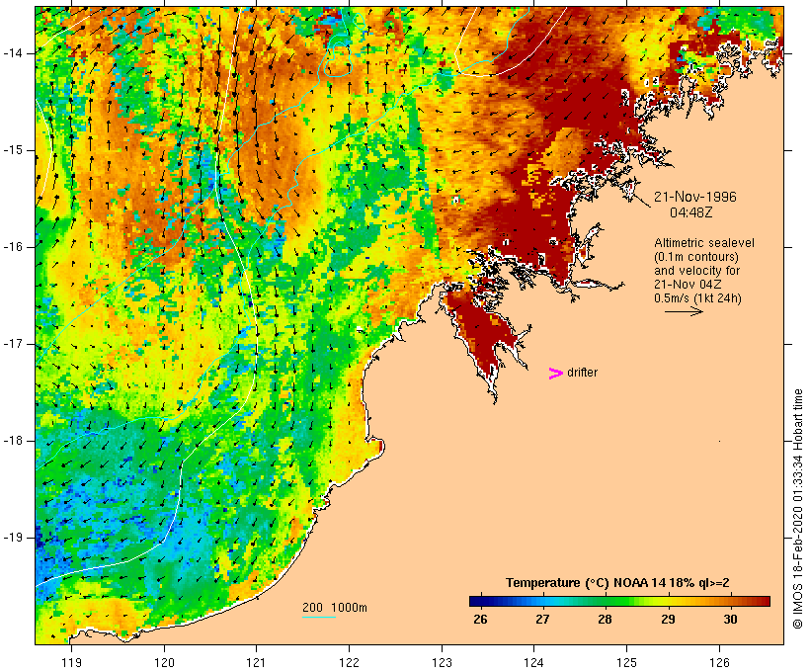Click the latitude label '-19'

pos(13,538)
